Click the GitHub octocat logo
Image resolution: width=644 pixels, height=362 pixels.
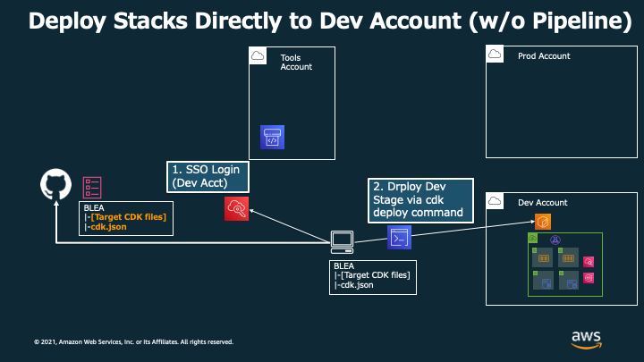click(x=55, y=184)
